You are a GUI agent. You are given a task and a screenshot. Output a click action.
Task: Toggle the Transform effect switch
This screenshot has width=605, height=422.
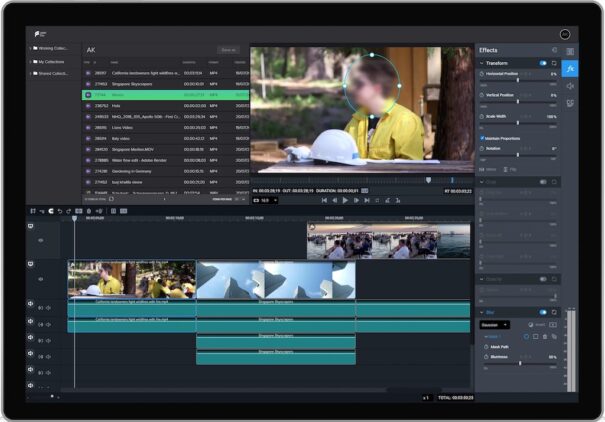(543, 63)
